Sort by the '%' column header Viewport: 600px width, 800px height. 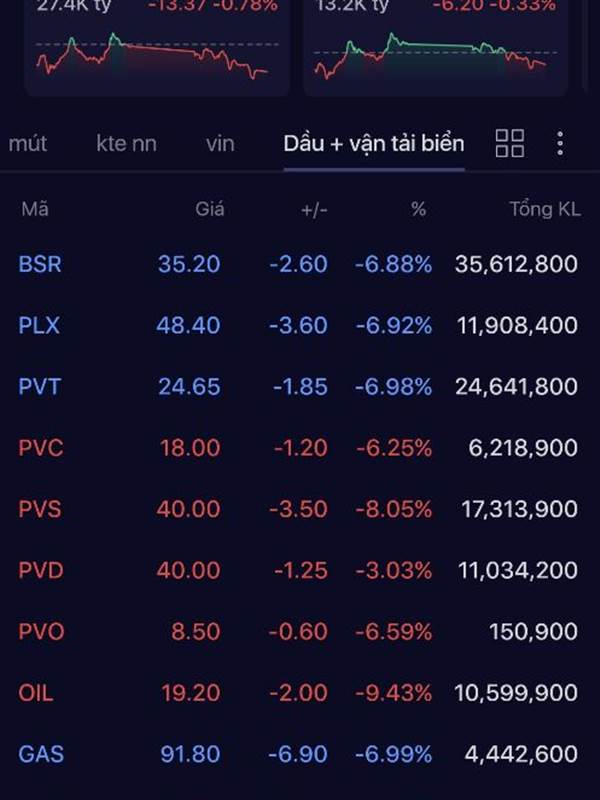(418, 209)
